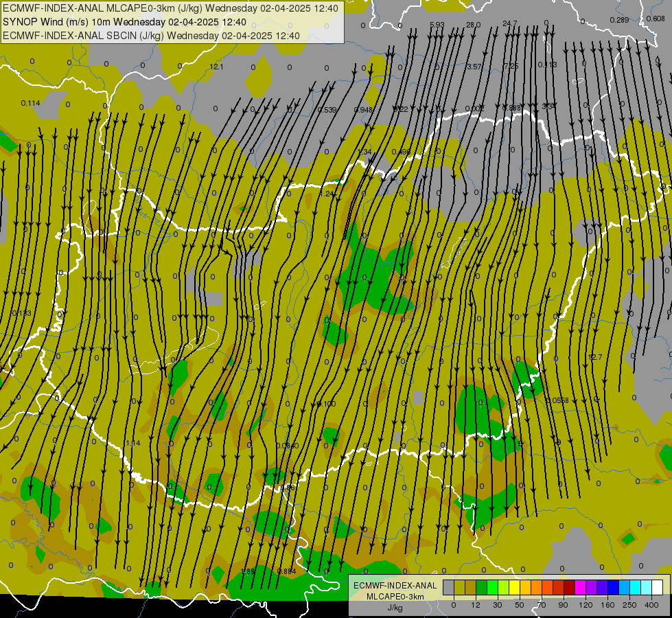Click the map value '0.948'
The height and width of the screenshot is (618, 672).
point(363,111)
